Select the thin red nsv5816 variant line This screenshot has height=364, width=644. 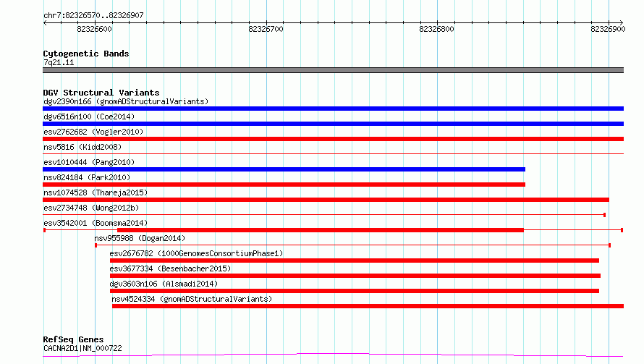[333, 153]
